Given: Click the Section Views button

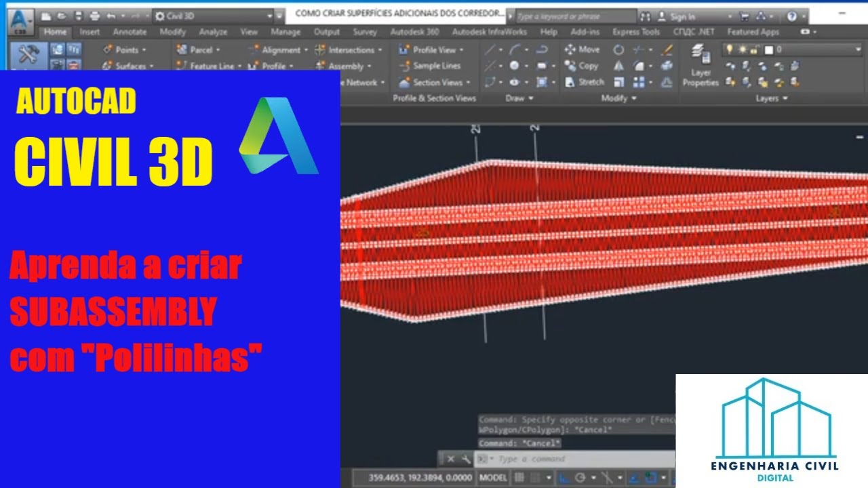Looking at the screenshot, I should (434, 82).
